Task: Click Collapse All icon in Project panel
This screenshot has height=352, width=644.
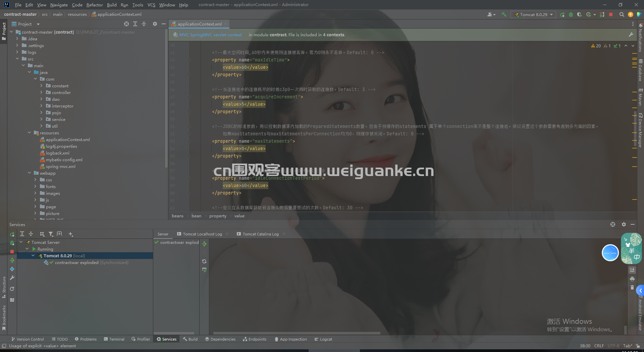Action: pyautogui.click(x=144, y=24)
